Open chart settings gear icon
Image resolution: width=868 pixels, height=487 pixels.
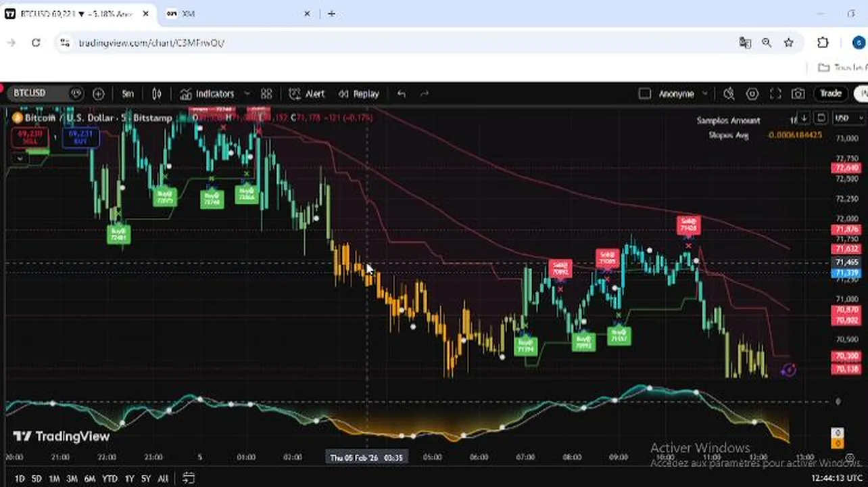pos(752,94)
